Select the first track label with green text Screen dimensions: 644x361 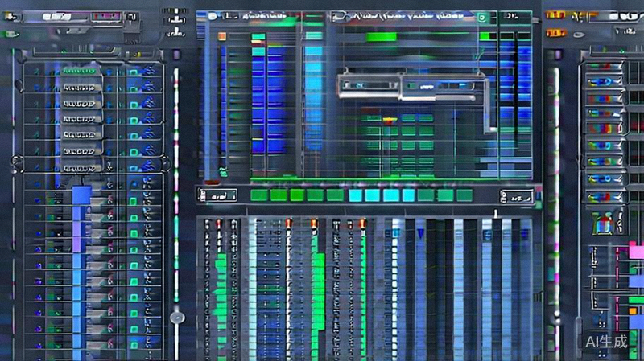coord(78,71)
